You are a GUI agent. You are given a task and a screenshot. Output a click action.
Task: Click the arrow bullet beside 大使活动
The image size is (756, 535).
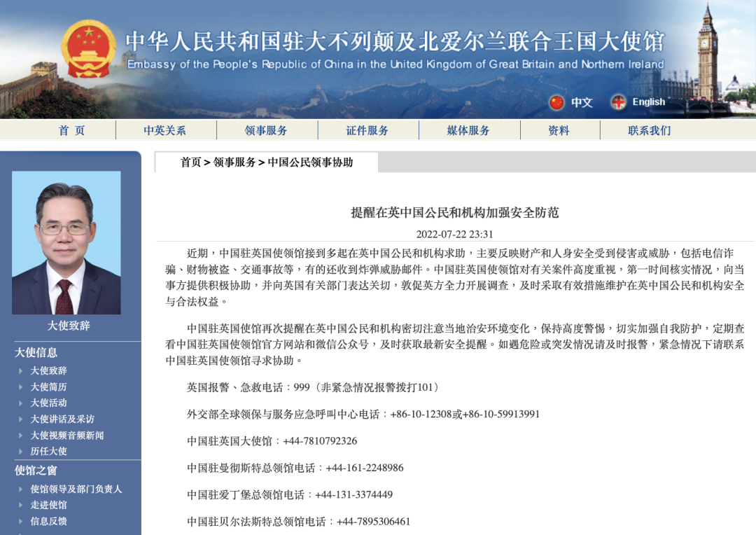click(x=21, y=403)
